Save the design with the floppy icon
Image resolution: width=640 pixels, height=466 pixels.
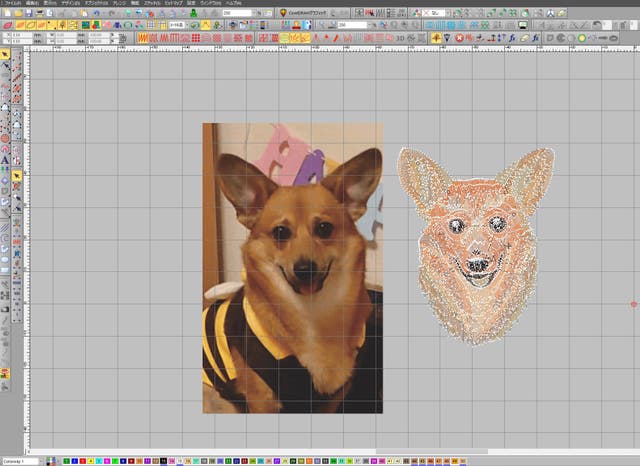29,13
